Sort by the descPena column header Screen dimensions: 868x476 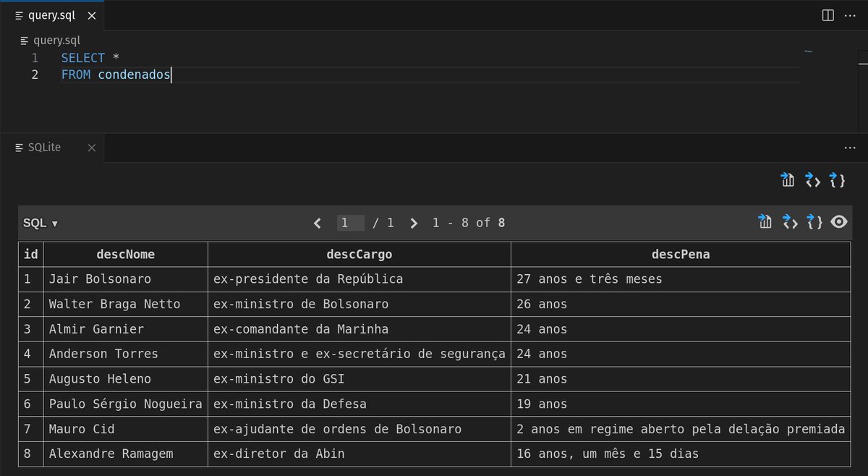click(x=681, y=254)
